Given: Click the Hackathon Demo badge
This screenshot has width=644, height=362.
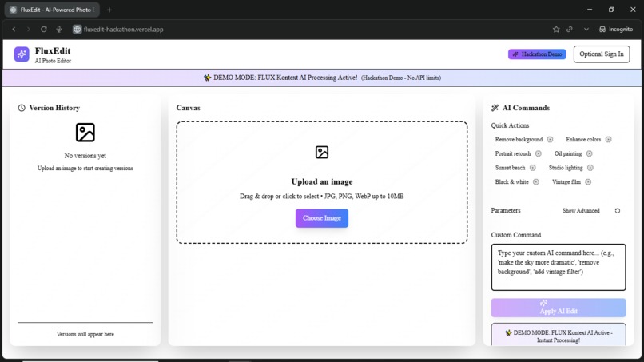Looking at the screenshot, I should (537, 54).
